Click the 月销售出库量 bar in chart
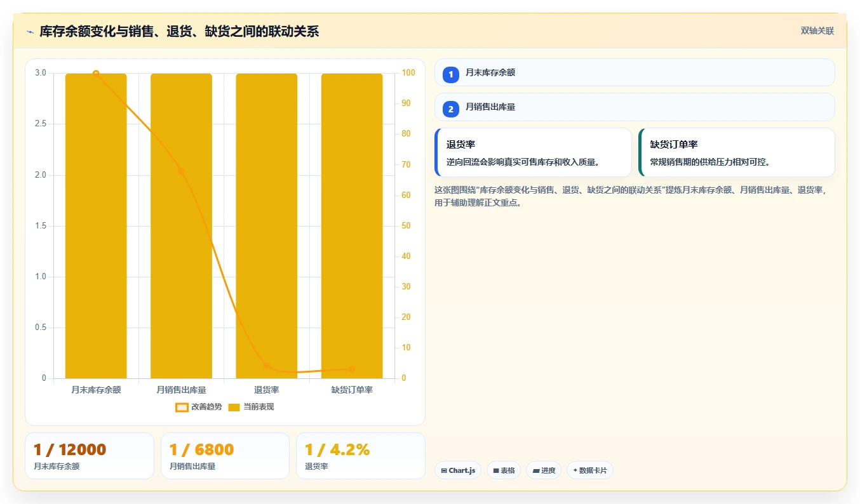This screenshot has height=504, width=860. point(181,226)
